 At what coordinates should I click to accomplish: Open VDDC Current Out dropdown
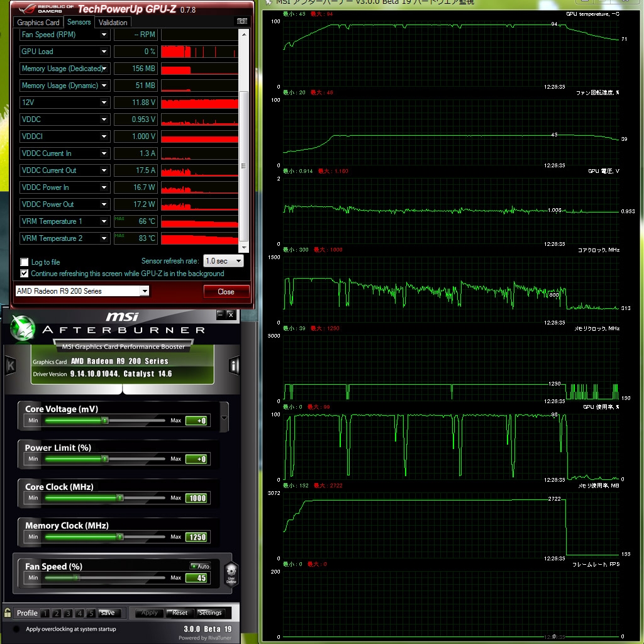coord(104,170)
